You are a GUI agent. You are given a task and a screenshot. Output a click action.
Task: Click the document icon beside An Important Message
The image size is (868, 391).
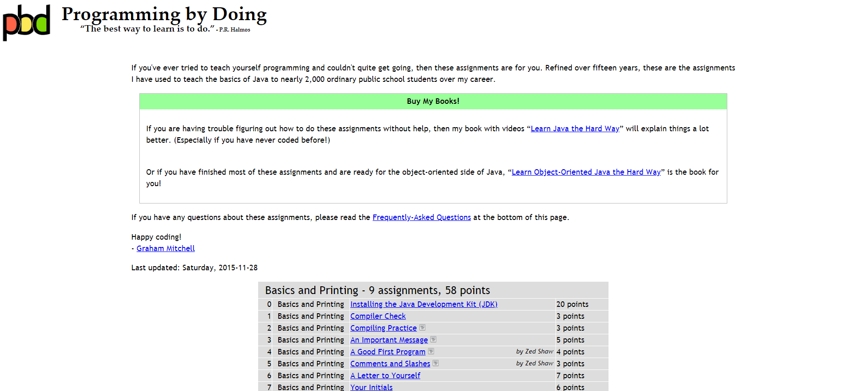tap(433, 339)
